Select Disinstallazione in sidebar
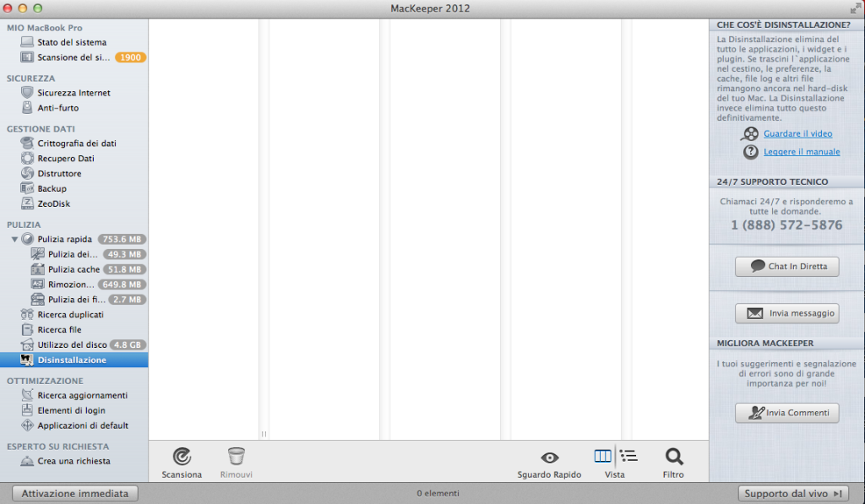Viewport: 865px width, 504px height. 74,360
